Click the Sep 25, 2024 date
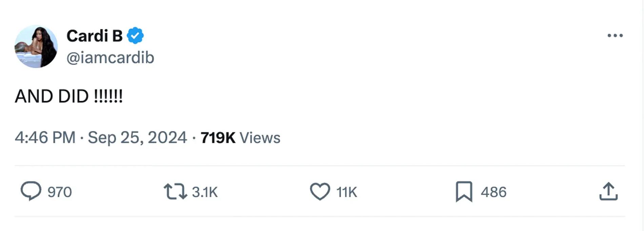The image size is (644, 231). click(137, 138)
